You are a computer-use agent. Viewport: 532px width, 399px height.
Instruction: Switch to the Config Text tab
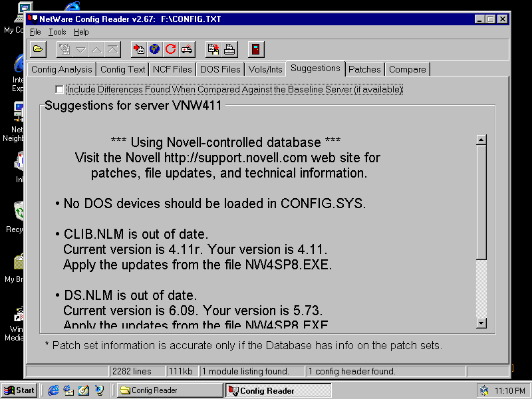point(123,69)
